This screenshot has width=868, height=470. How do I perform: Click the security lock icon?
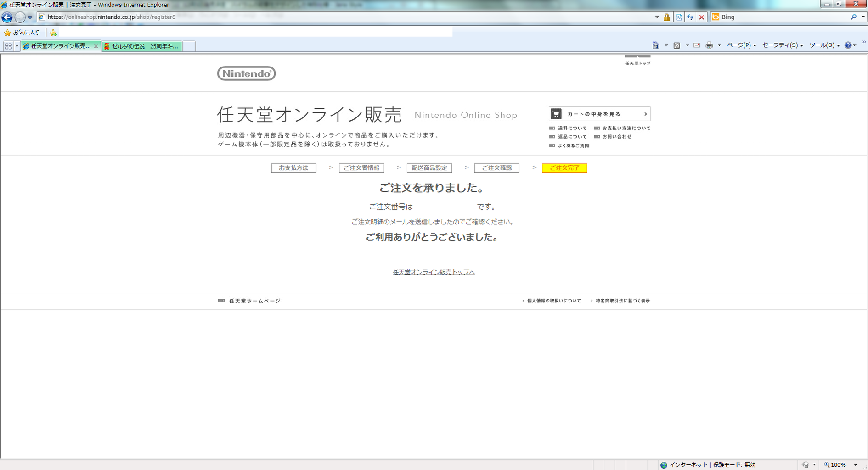[x=666, y=17]
